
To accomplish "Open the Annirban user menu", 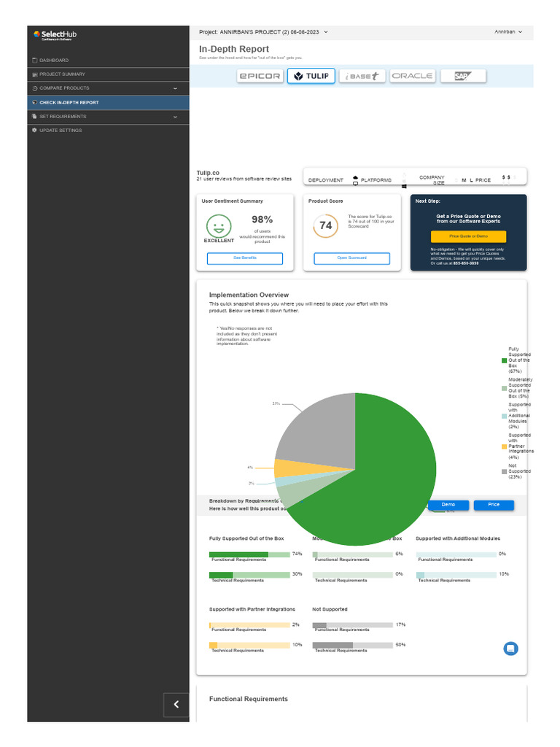I will [508, 32].
